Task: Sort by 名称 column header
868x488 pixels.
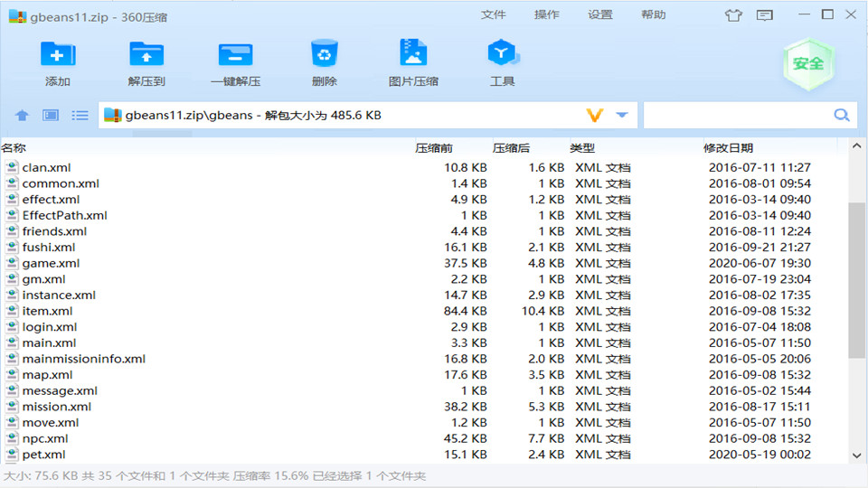Action: [x=14, y=147]
